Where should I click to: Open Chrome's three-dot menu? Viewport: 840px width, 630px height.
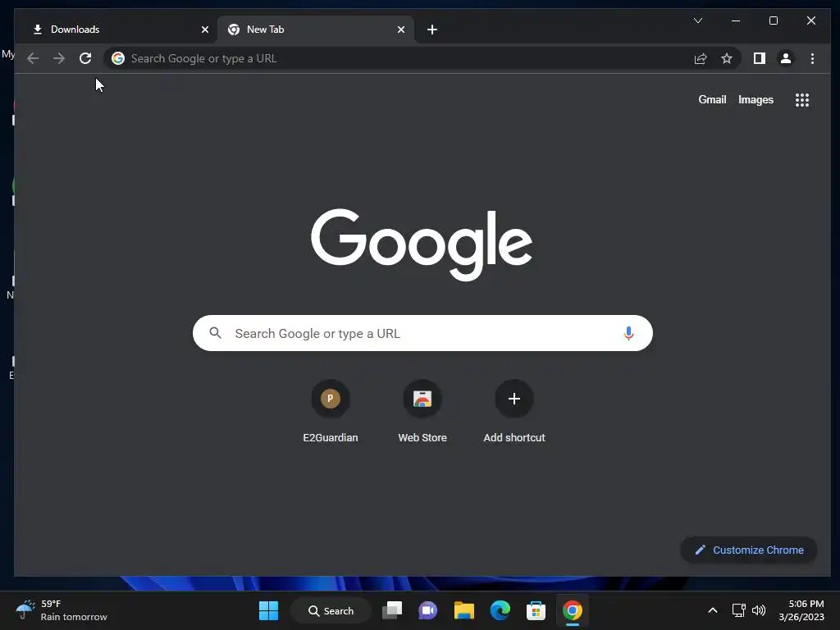[812, 58]
